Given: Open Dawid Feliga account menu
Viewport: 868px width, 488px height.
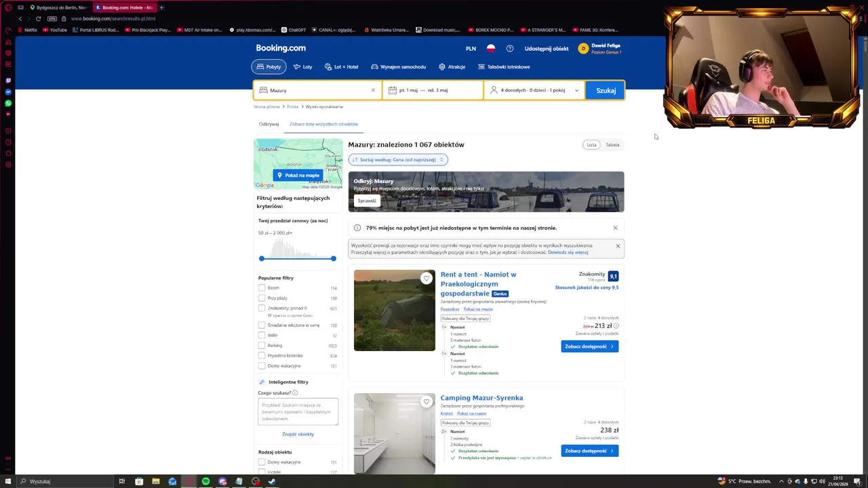Looking at the screenshot, I should click(599, 49).
